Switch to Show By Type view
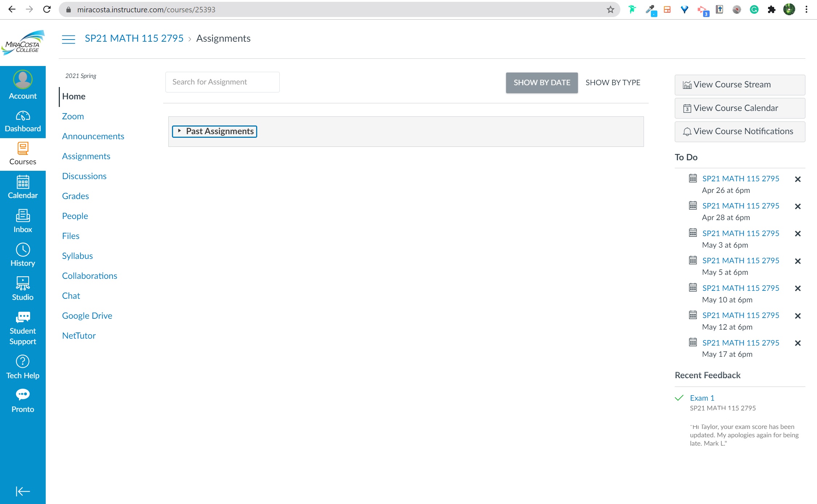The height and width of the screenshot is (504, 817). tap(613, 83)
